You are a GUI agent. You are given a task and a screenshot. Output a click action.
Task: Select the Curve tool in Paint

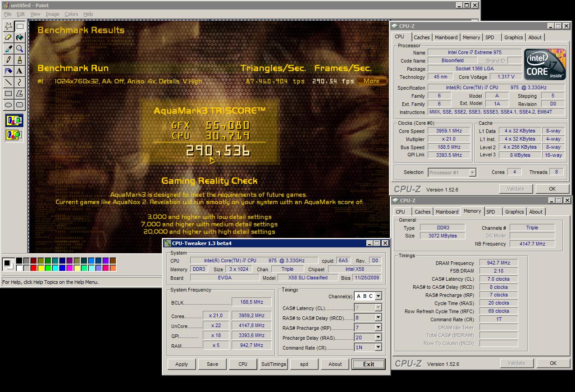(x=20, y=82)
